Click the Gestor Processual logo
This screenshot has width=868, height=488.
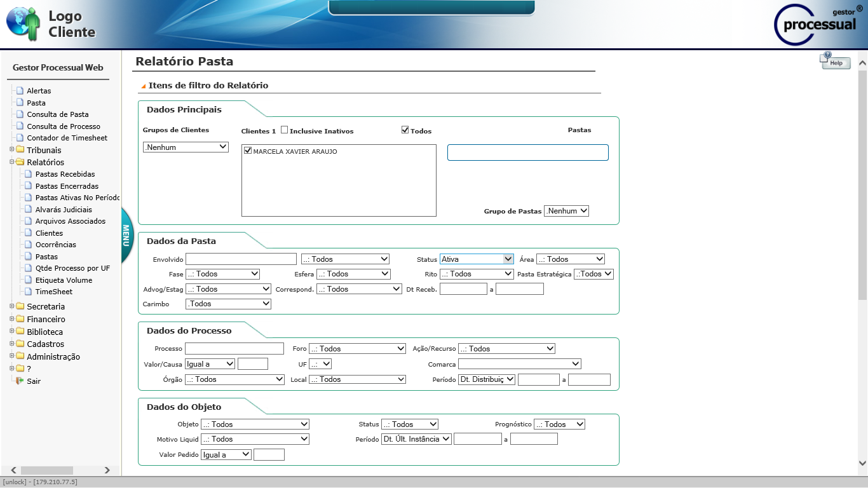818,24
